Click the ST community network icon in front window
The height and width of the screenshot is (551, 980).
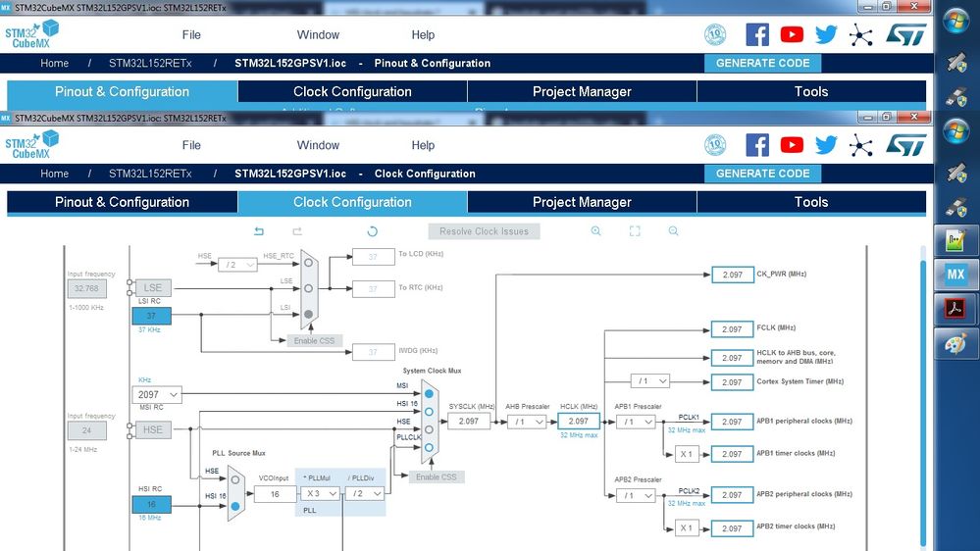(860, 145)
